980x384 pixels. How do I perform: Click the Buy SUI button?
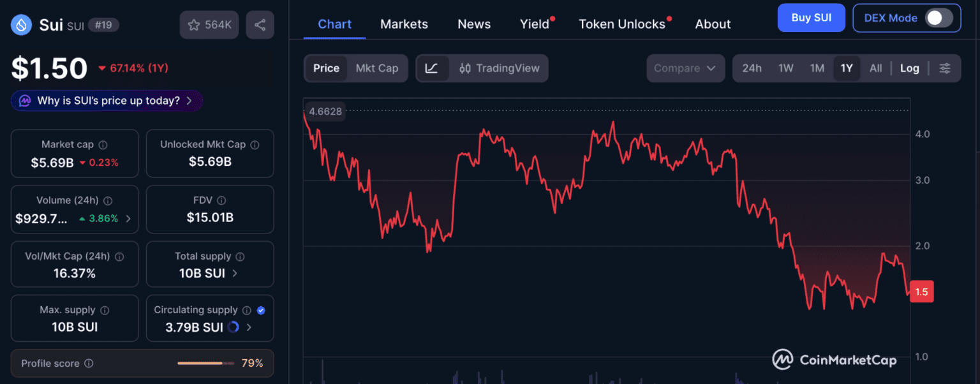tap(811, 17)
